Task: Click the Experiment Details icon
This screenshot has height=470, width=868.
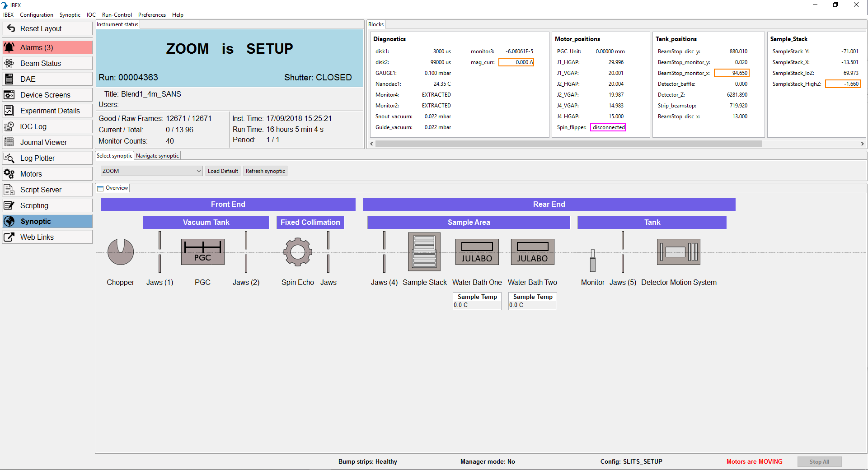Action: point(9,111)
